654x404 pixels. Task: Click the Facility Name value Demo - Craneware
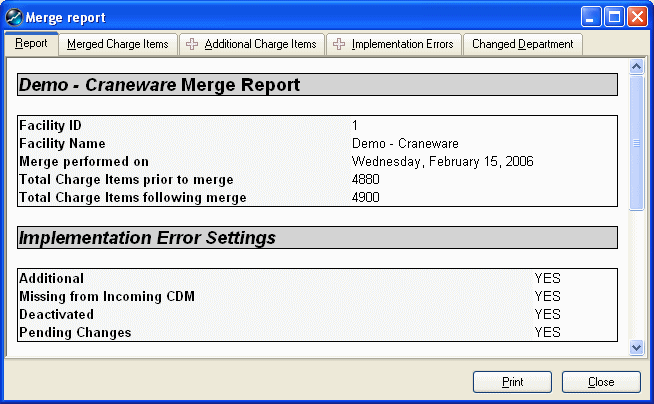400,144
